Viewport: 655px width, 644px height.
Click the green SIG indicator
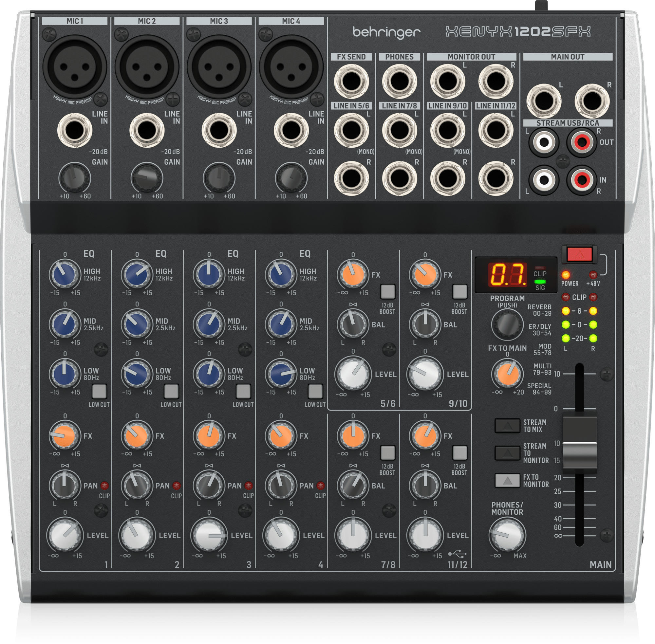(x=540, y=282)
